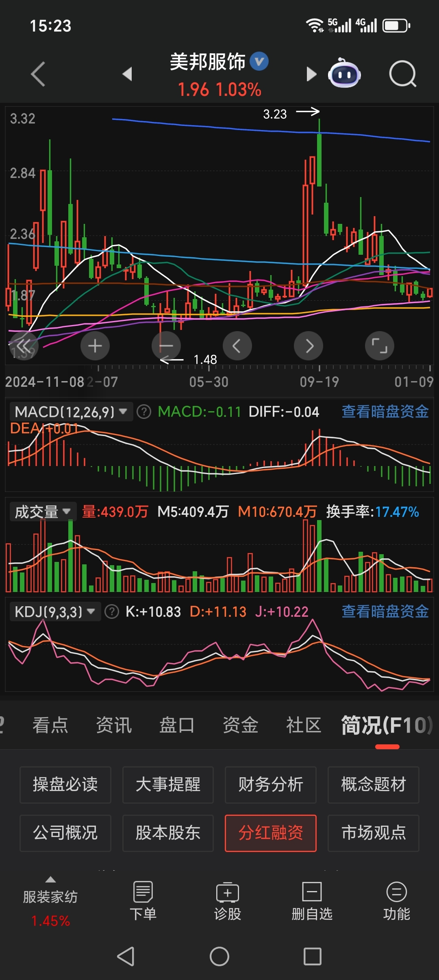Image resolution: width=439 pixels, height=980 pixels.
Task: Zoom in chart with plus button
Action: coord(95,346)
